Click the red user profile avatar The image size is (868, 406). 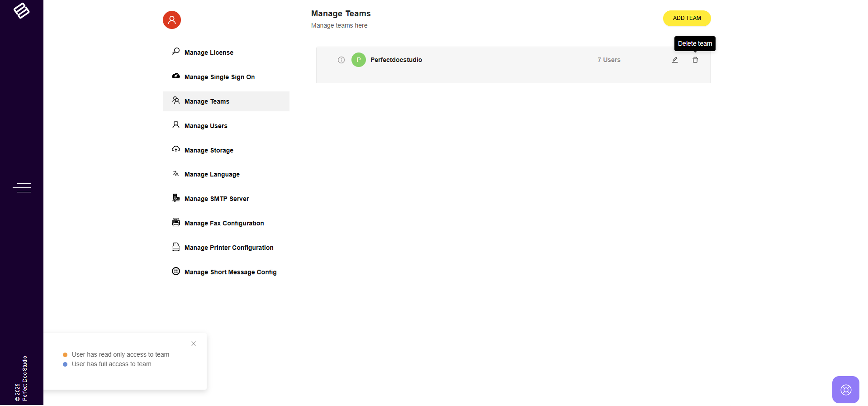(x=171, y=20)
